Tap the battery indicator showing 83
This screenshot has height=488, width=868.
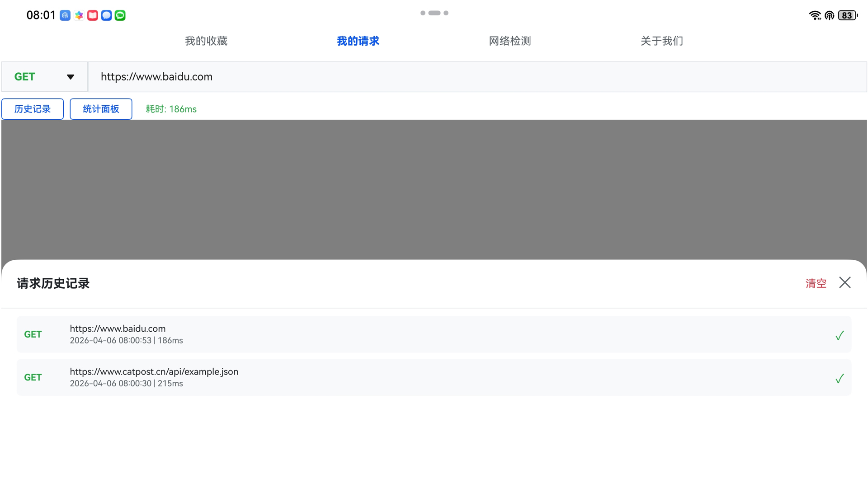click(847, 15)
